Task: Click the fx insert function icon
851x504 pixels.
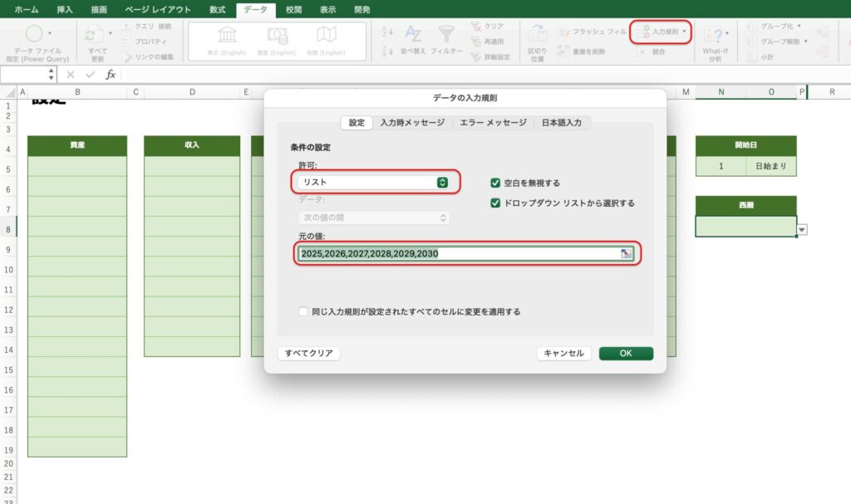Action: [x=110, y=75]
